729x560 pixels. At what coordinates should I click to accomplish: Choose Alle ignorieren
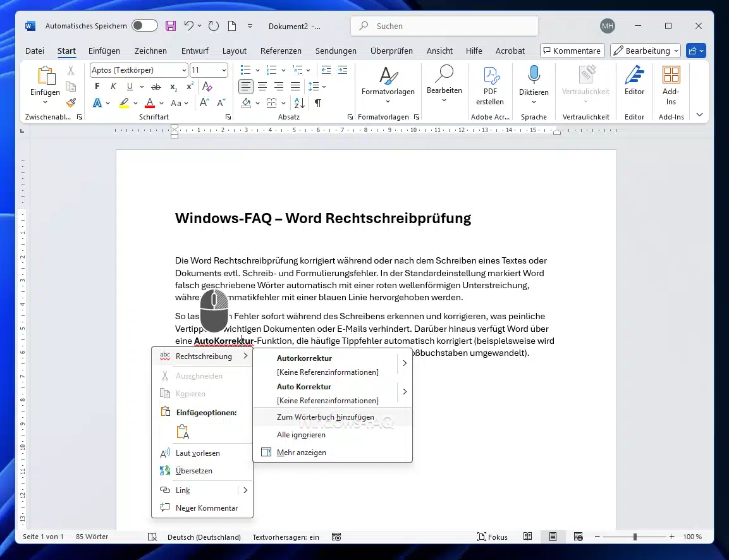(333, 434)
